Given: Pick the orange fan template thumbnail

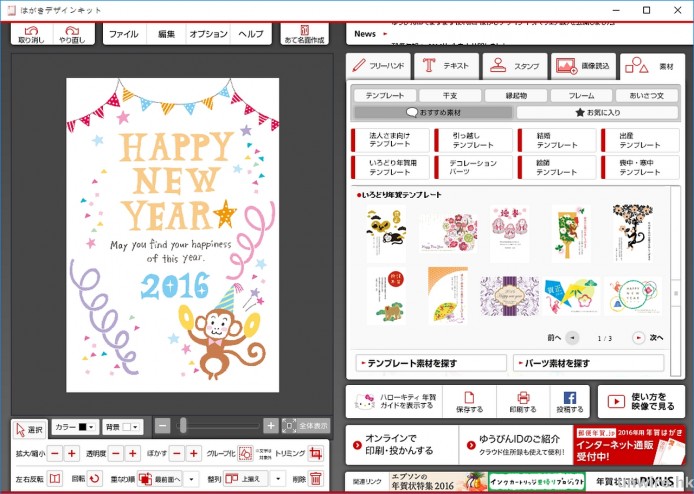Looking at the screenshot, I should (448, 295).
